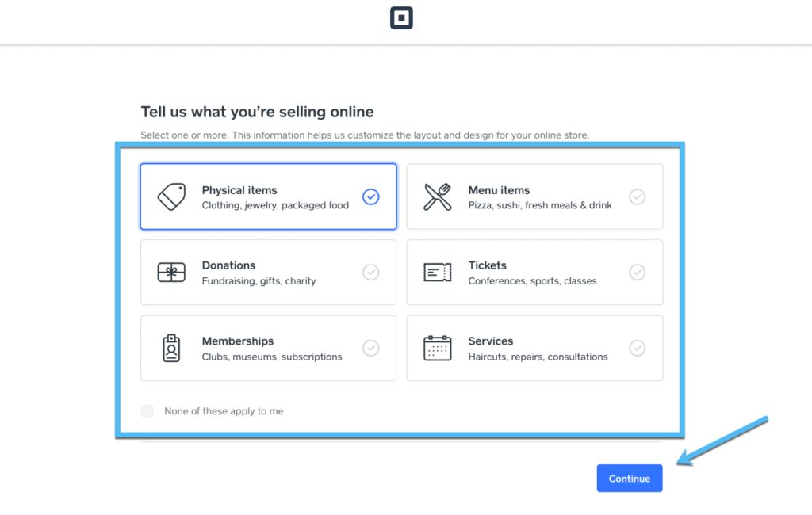Pick 'Clubs, museums, subscriptions' description text

[272, 357]
